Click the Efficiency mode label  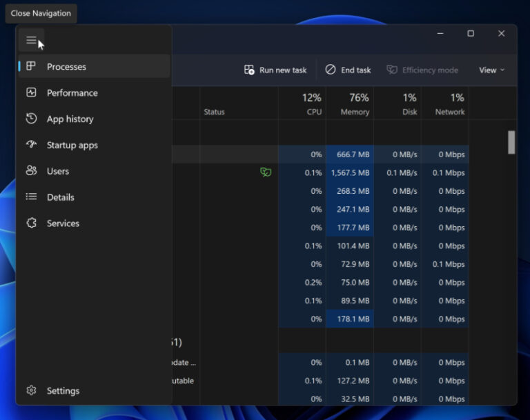pos(430,70)
